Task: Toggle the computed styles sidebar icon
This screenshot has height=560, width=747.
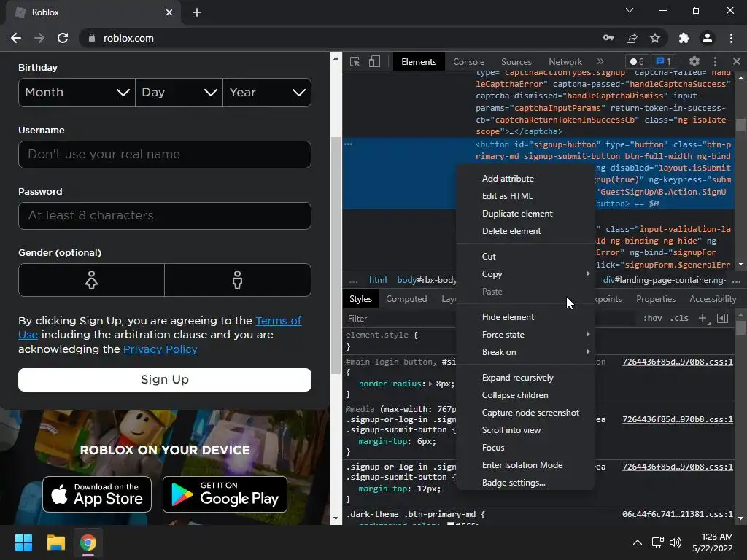Action: pyautogui.click(x=723, y=318)
